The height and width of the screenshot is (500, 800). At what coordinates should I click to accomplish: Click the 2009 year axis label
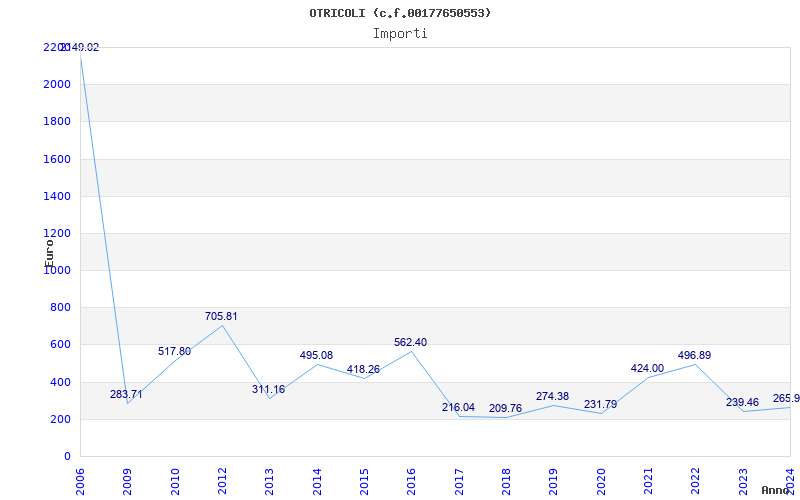128,482
